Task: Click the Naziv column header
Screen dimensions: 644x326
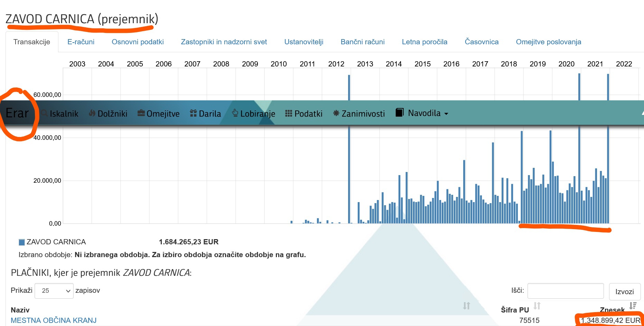Action: pos(20,310)
